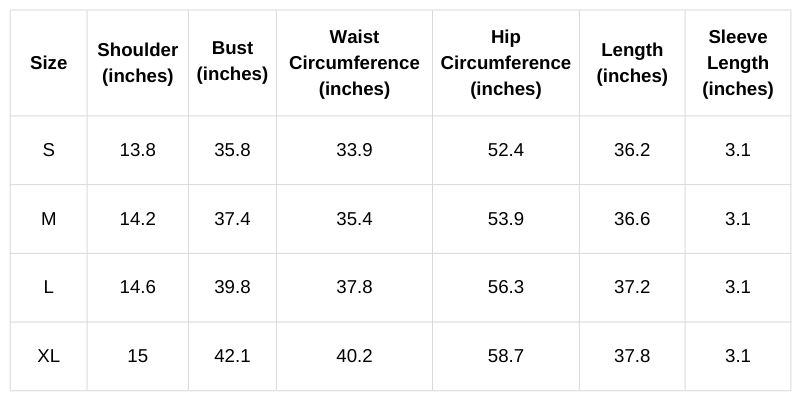Select the Waist Circumference header cell
The image size is (800, 400).
tap(354, 63)
